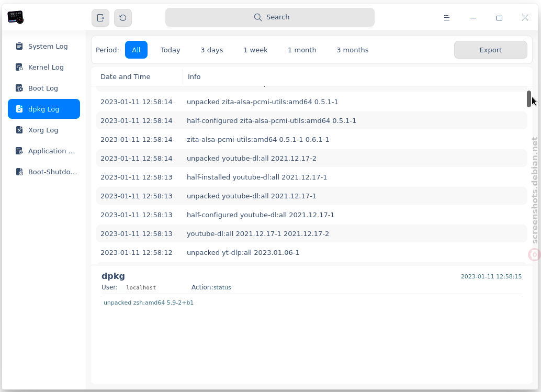Click the dpkg heading in details
The height and width of the screenshot is (392, 541).
(x=113, y=276)
